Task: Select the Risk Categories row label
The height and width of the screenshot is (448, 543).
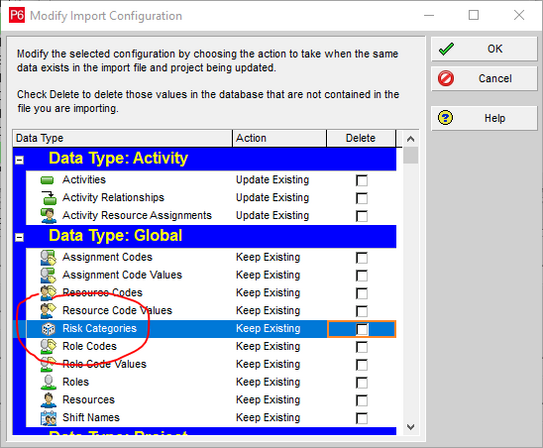Action: click(x=99, y=329)
